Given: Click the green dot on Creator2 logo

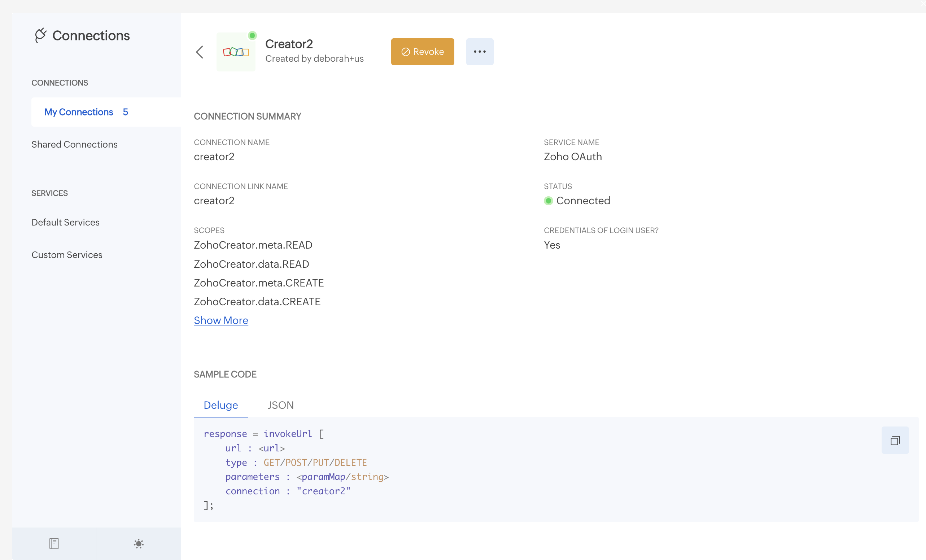Looking at the screenshot, I should [252, 36].
